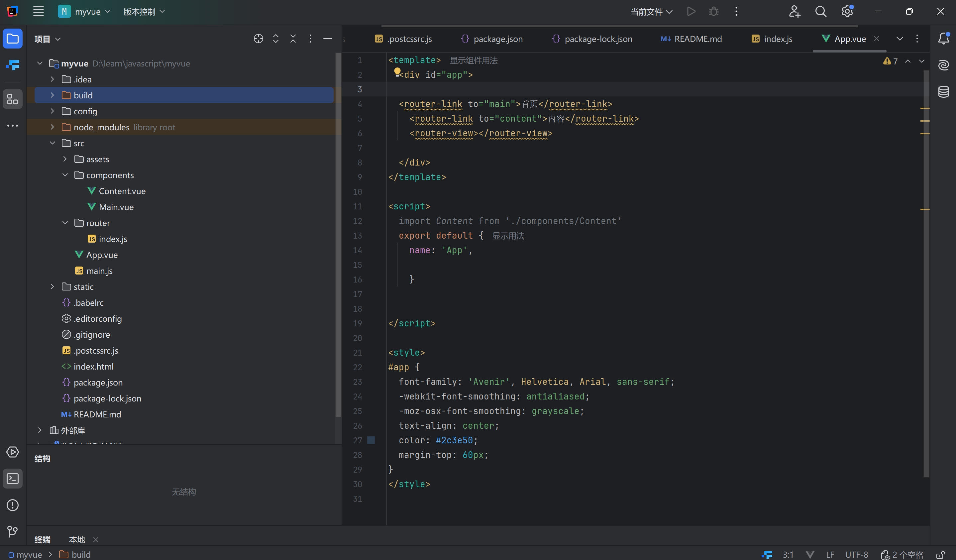
Task: Open the Database tool window
Action: click(943, 91)
